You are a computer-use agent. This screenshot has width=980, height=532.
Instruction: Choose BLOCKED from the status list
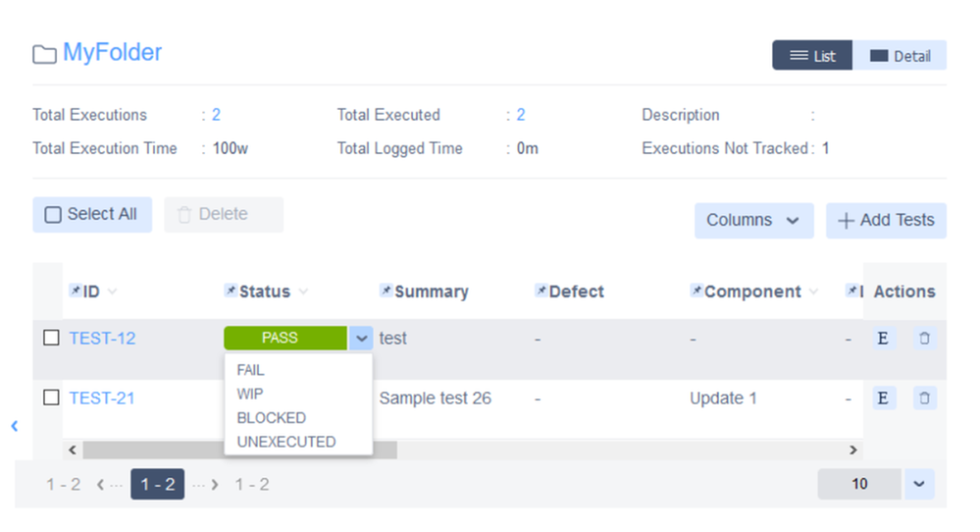(x=272, y=417)
